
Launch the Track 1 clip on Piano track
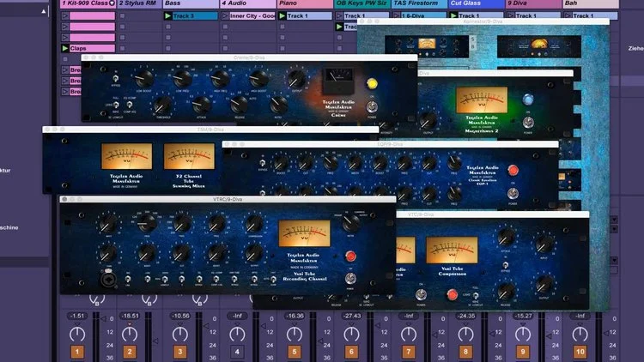[283, 16]
